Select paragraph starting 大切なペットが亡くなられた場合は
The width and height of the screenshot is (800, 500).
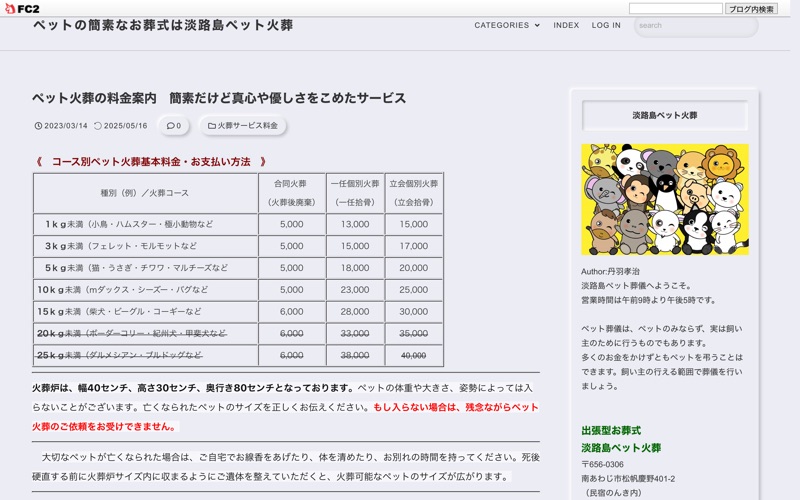click(286, 467)
